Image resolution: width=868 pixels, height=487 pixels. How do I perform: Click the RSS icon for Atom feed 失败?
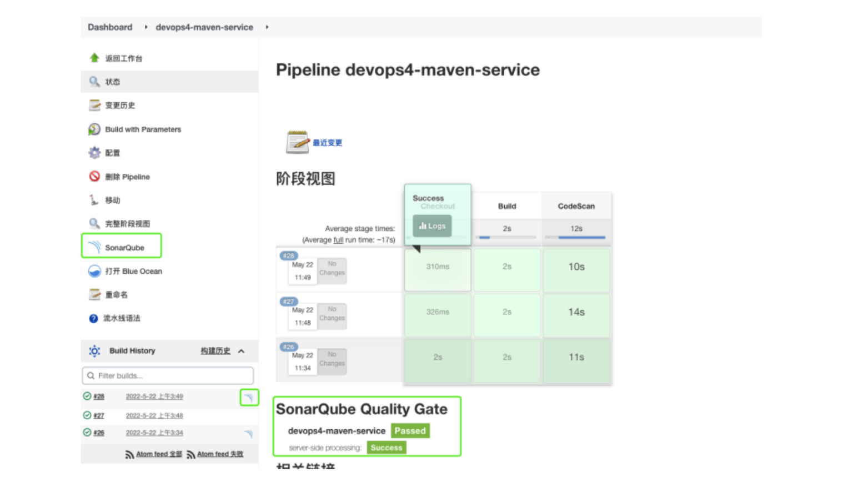pyautogui.click(x=190, y=454)
